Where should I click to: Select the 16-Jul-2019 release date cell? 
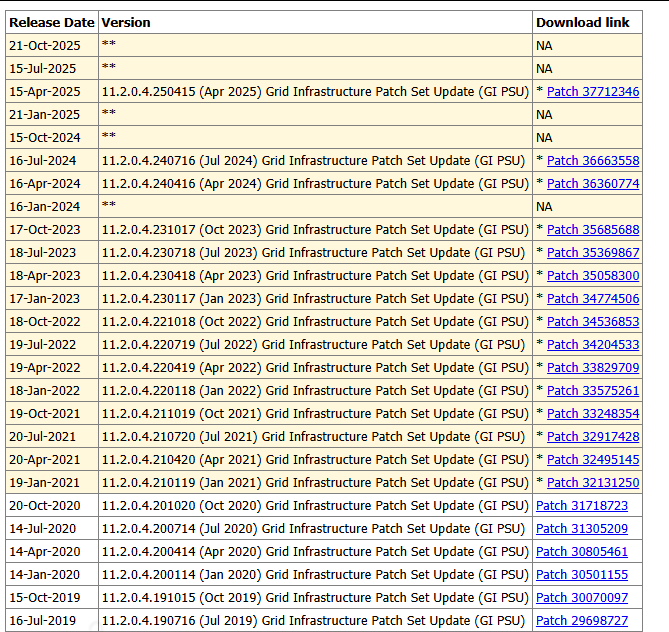click(52, 622)
